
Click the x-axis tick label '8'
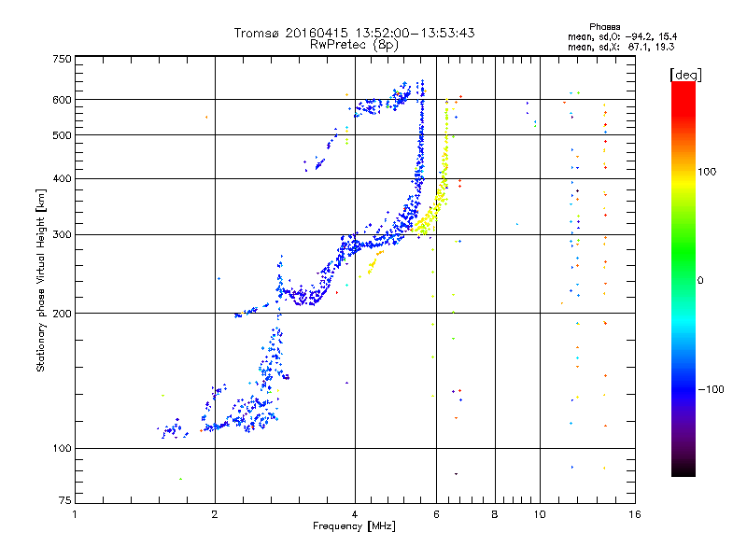[x=495, y=514]
